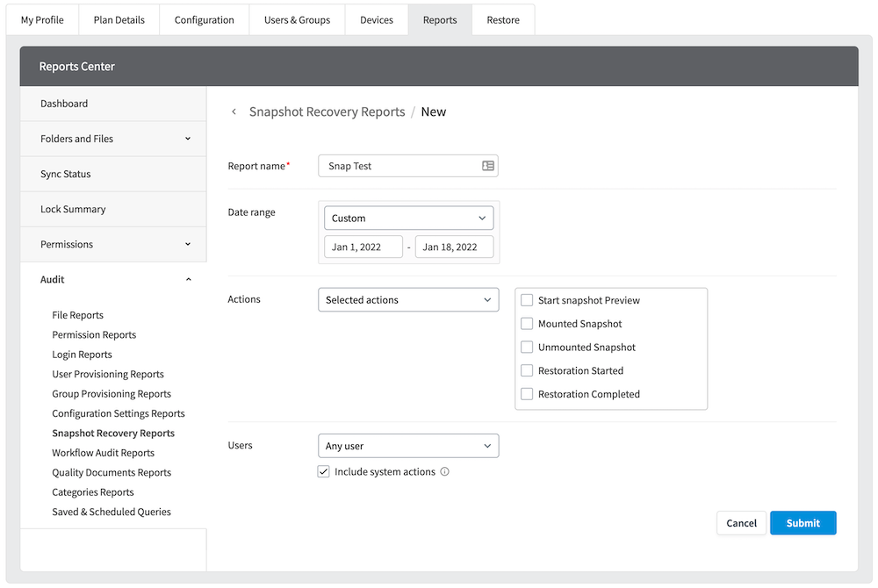Open the Any user dropdown
This screenshot has height=588, width=878.
[x=408, y=445]
